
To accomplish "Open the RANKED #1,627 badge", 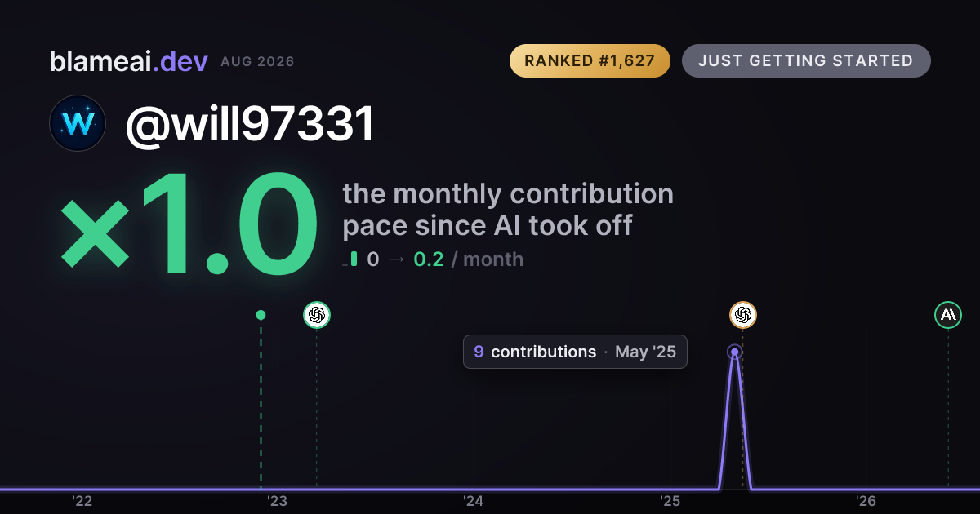I will (x=590, y=61).
